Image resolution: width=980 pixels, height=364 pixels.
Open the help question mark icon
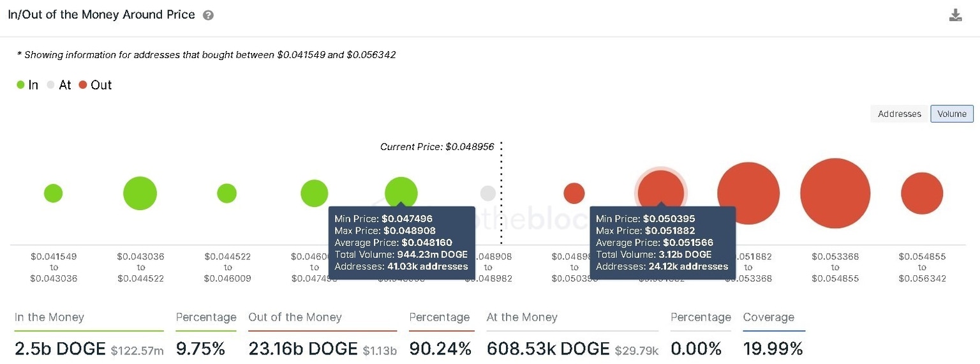point(208,15)
